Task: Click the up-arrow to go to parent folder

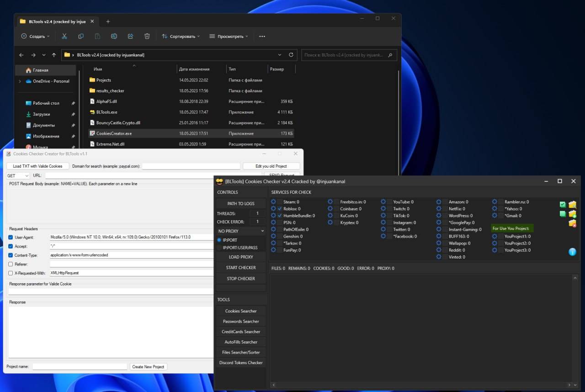Action: [54, 55]
